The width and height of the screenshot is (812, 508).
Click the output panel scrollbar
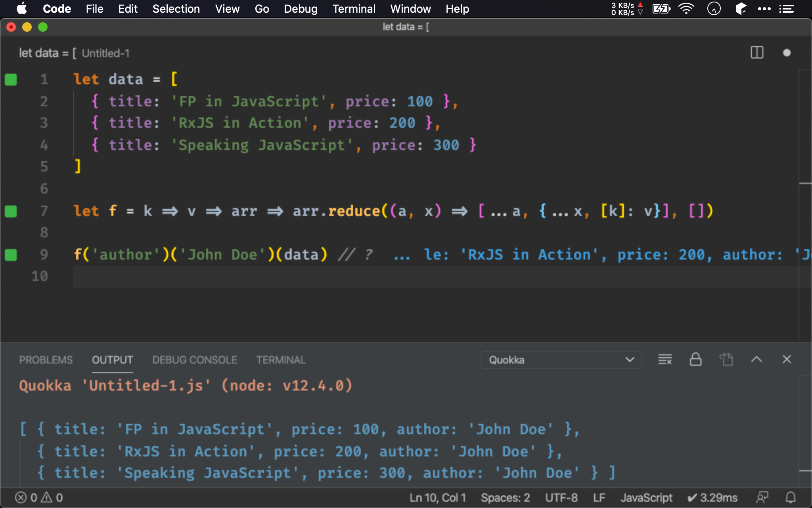(x=805, y=431)
